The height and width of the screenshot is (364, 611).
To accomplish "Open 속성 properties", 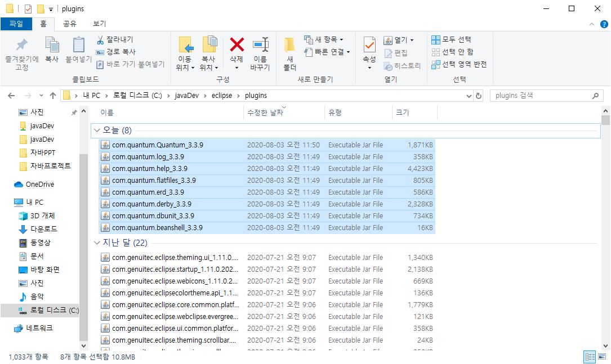I will click(369, 53).
